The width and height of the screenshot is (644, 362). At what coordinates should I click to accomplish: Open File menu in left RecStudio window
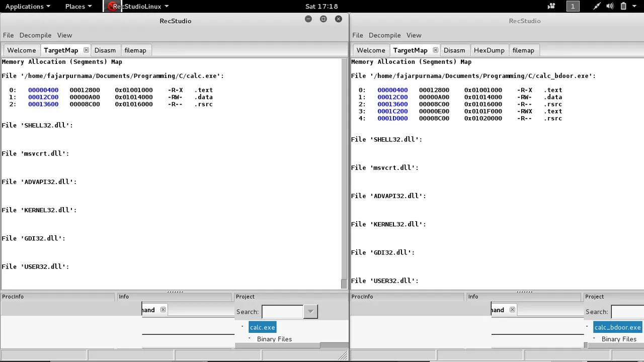(9, 35)
